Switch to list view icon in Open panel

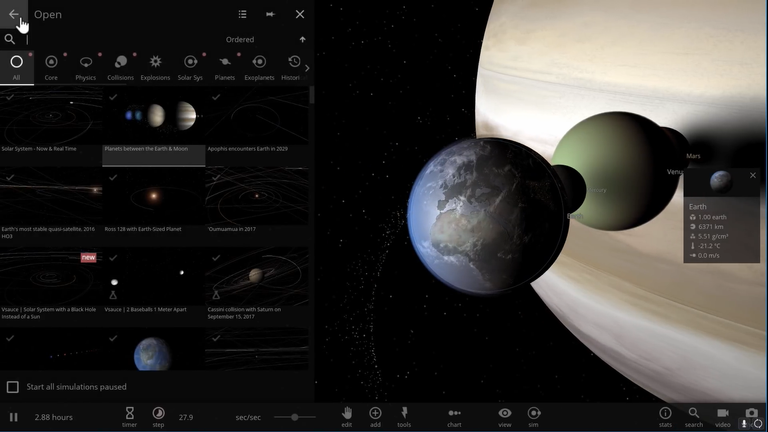[x=242, y=14]
